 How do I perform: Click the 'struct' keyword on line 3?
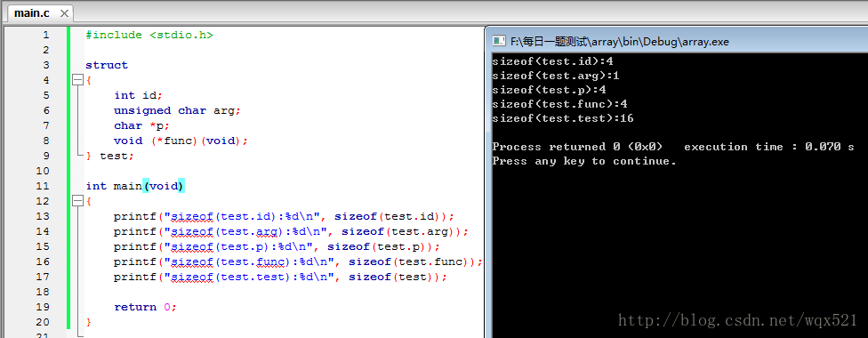pyautogui.click(x=107, y=65)
